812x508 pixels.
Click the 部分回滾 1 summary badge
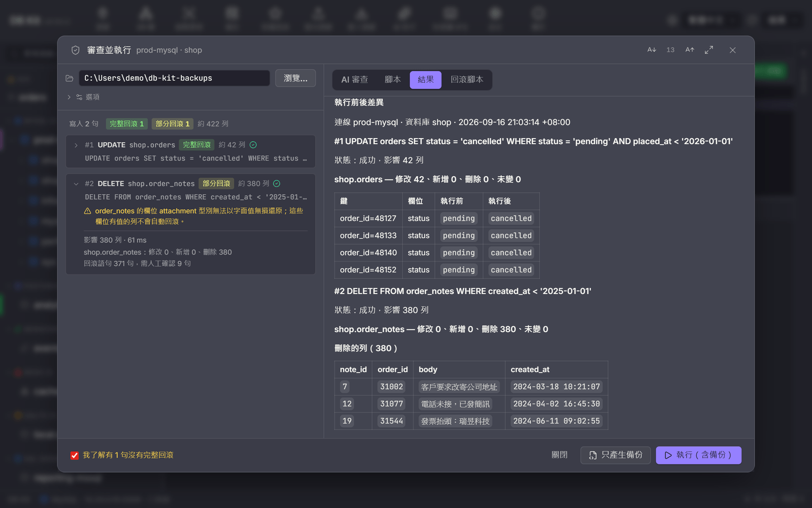pos(172,124)
